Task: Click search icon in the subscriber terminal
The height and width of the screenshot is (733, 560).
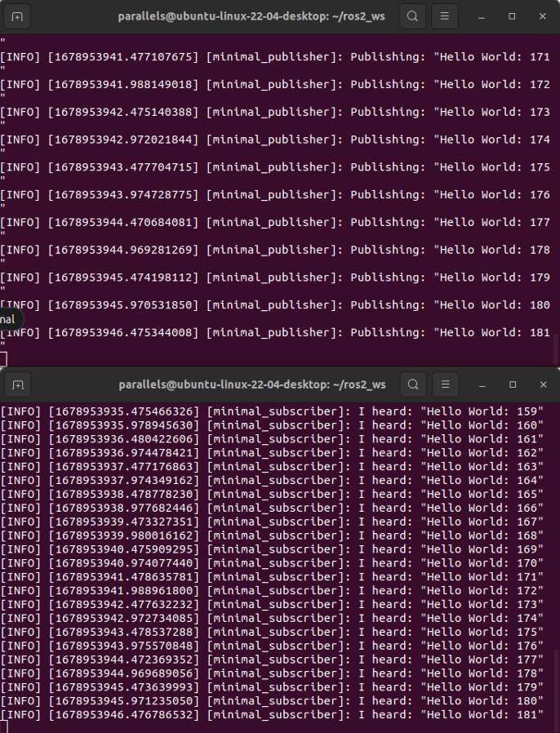Action: [x=413, y=384]
